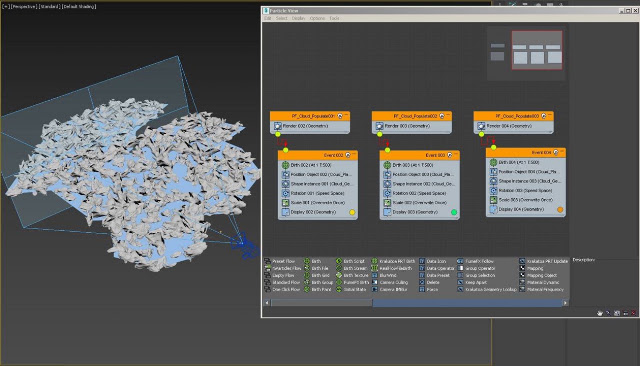Viewport: 640px width, 366px height.
Task: Select the Material Dynamic operator
Action: pyautogui.click(x=539, y=282)
